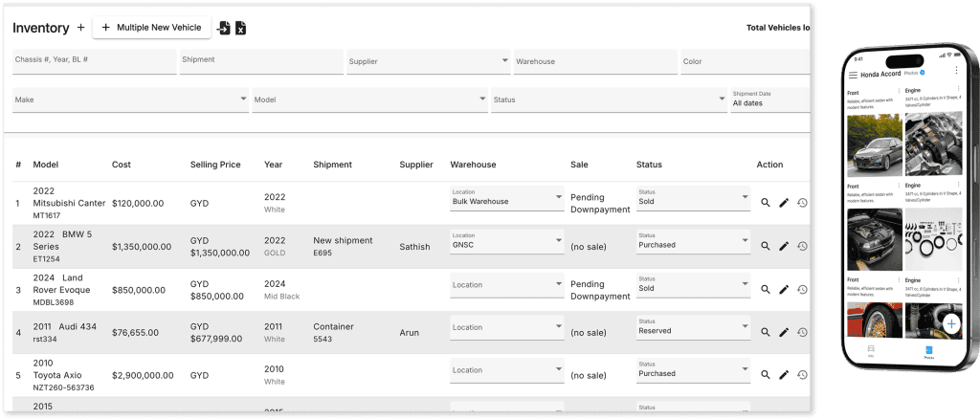
Task: Click search icon for Mitsubishi Canter row
Action: tap(765, 203)
